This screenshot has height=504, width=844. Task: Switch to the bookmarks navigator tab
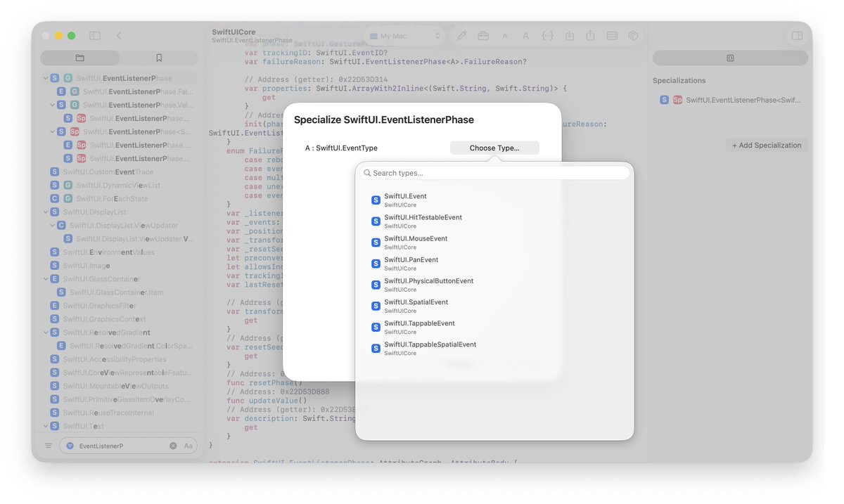(159, 58)
